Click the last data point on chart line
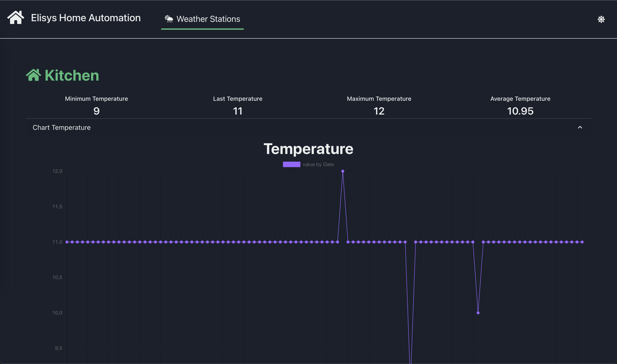Screen dimensions: 617x364 [x=582, y=242]
